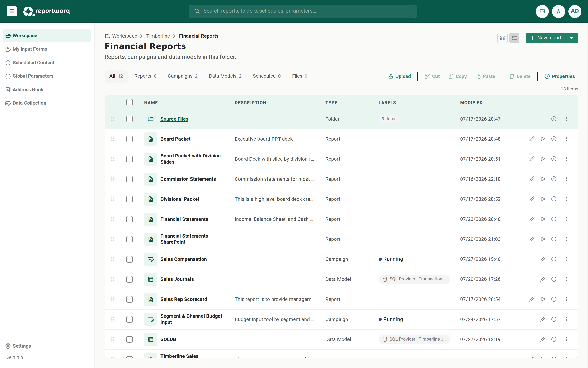Image resolution: width=588 pixels, height=368 pixels.
Task: Open more options for Source Files
Action: pyautogui.click(x=566, y=119)
